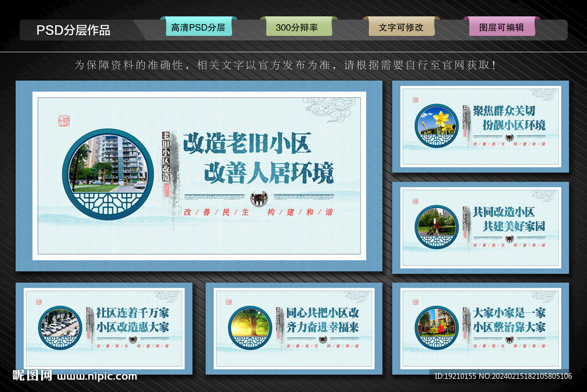The width and height of the screenshot is (587, 392).
Task: Click the 共建美好家园 text line
Action: coord(514,226)
